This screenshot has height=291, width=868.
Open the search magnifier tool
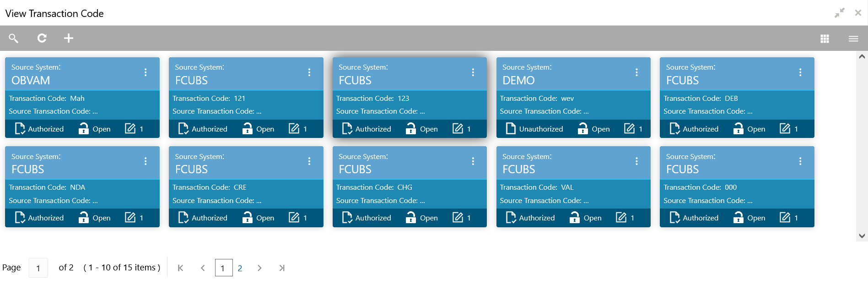coord(14,38)
